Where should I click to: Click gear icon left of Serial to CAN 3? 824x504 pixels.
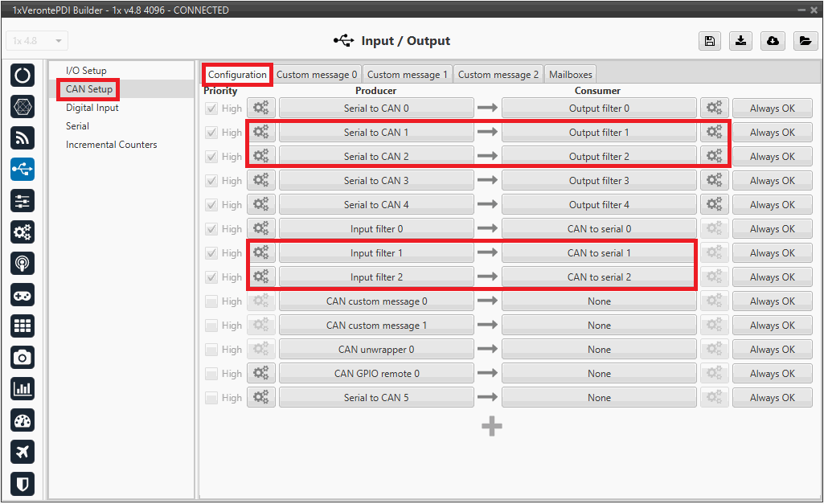click(x=260, y=181)
